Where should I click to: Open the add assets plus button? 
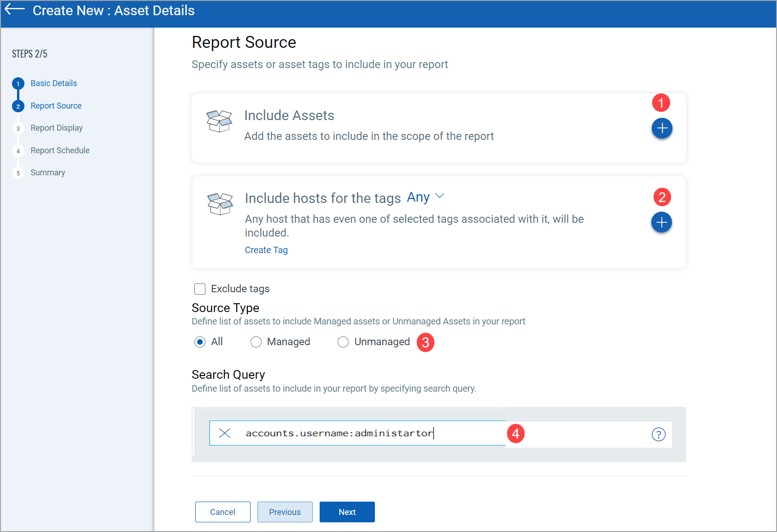(x=662, y=128)
